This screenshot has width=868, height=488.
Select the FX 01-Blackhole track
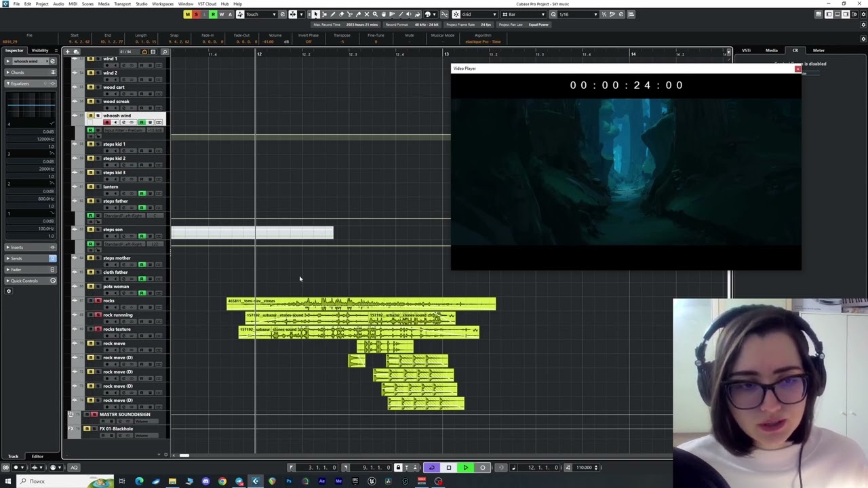click(x=117, y=428)
